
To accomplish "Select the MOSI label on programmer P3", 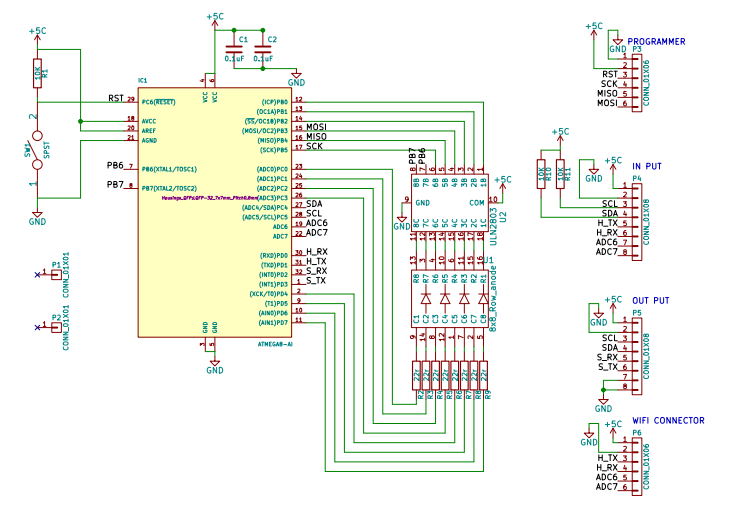I will click(x=607, y=103).
